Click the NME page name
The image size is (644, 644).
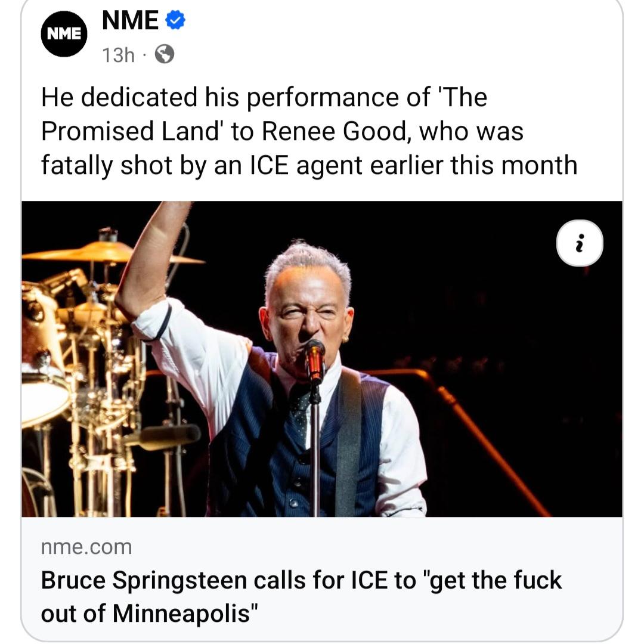pos(130,21)
